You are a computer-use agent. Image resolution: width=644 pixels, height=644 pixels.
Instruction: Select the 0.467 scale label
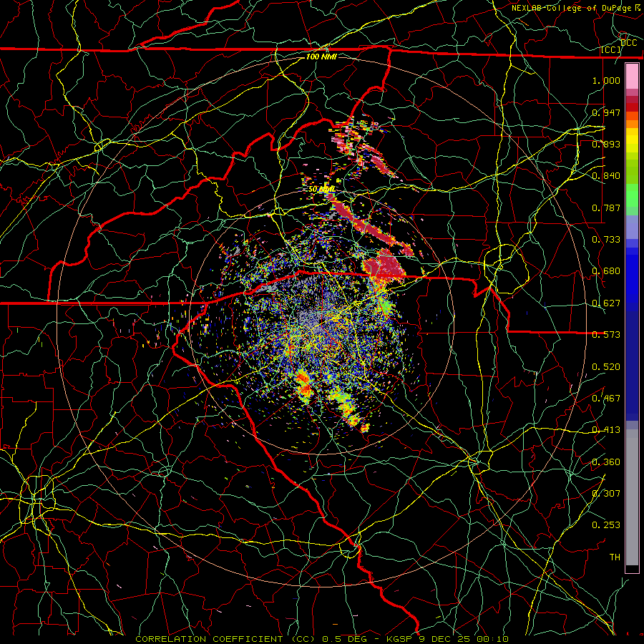606,399
